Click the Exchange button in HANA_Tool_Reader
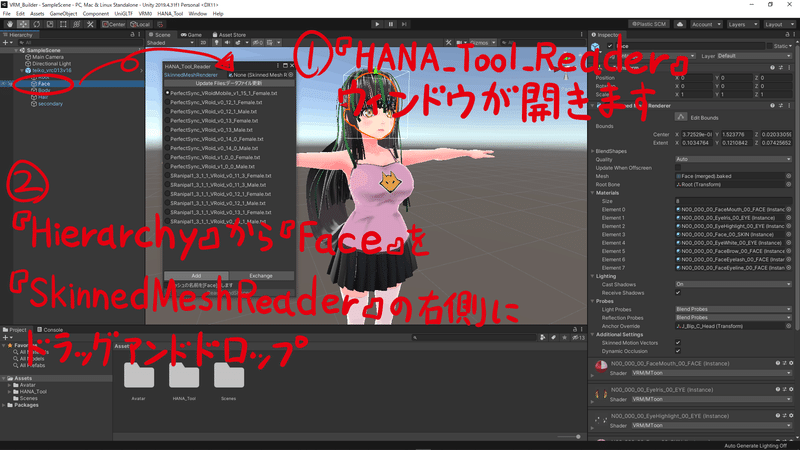Viewport: 800px width, 450px height. point(261,276)
